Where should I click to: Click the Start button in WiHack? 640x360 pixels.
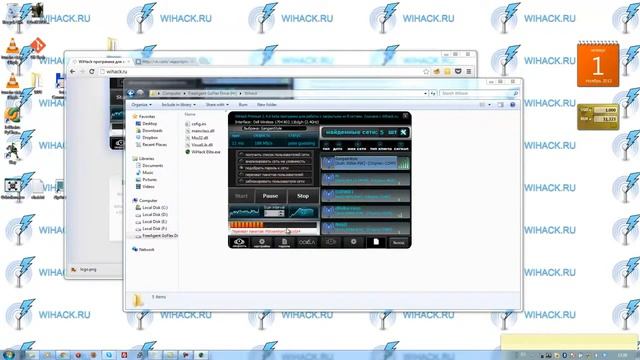241,196
